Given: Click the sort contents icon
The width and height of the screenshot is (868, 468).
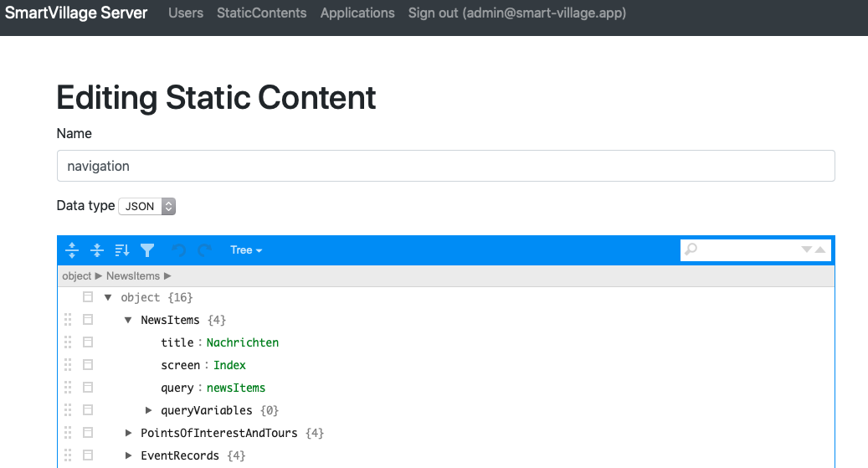Looking at the screenshot, I should click(x=122, y=250).
